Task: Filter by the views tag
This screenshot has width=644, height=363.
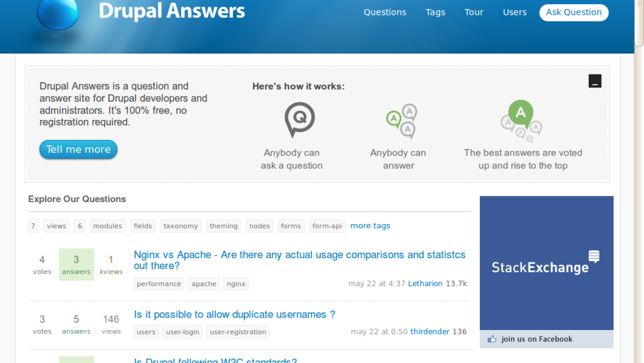Action: coord(56,226)
